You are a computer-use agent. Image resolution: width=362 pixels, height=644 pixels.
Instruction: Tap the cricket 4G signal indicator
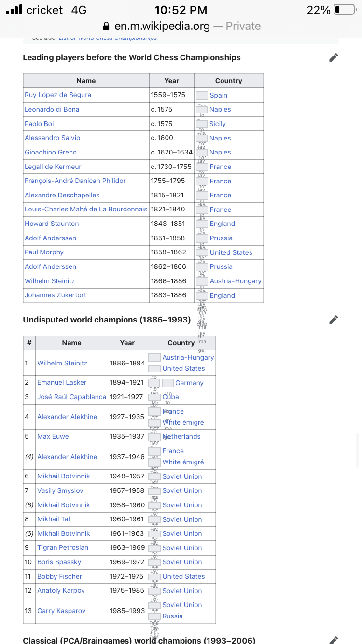[x=46, y=10]
